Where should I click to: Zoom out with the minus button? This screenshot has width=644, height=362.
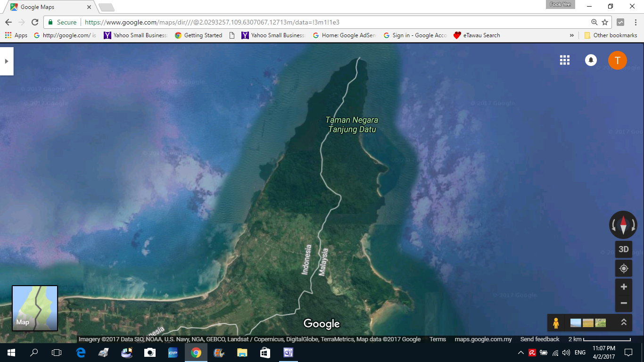pyautogui.click(x=623, y=303)
